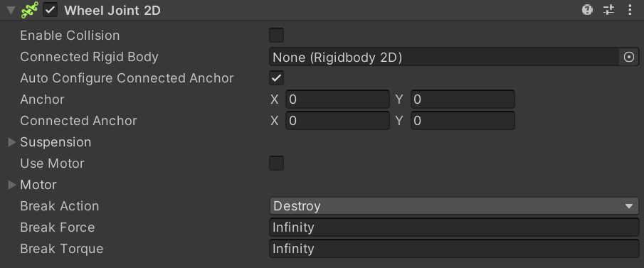Open the component presets icon
Screen dimensions: 644x268
608,10
